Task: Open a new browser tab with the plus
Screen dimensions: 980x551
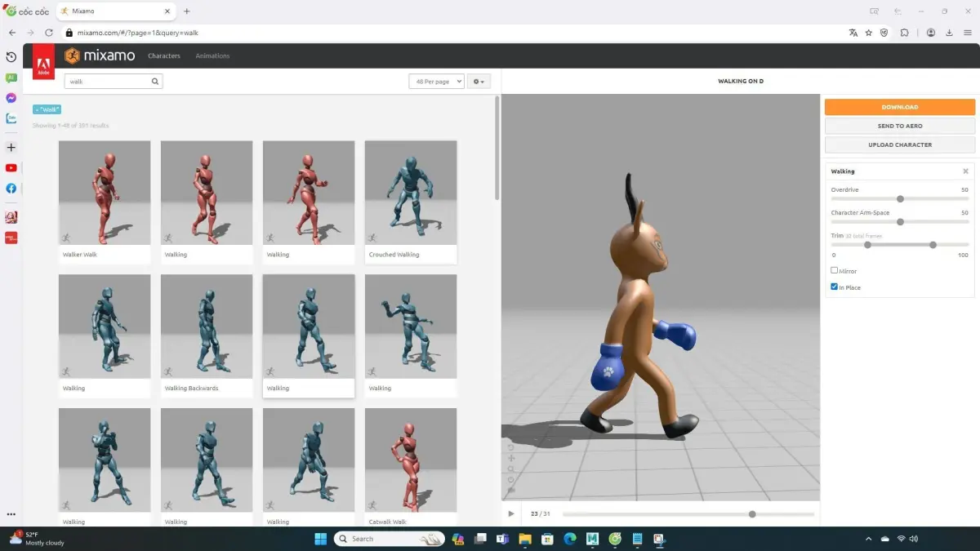Action: tap(187, 11)
